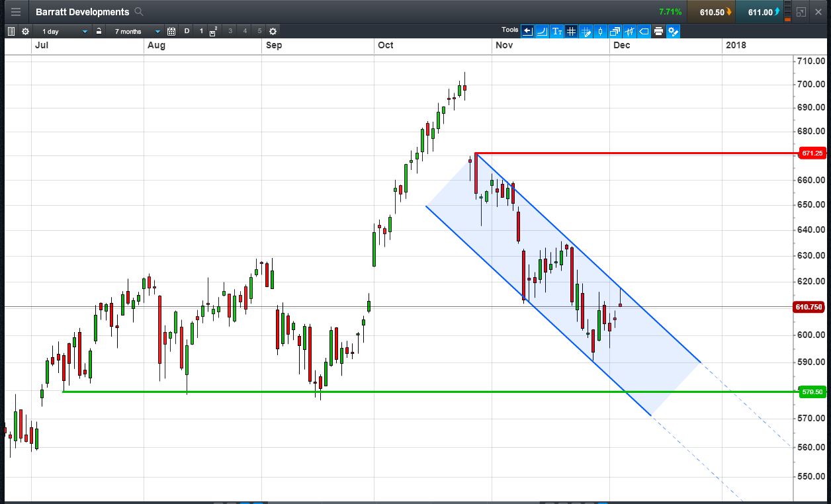Open the hamburger main menu
831x504 pixels.
pos(15,12)
